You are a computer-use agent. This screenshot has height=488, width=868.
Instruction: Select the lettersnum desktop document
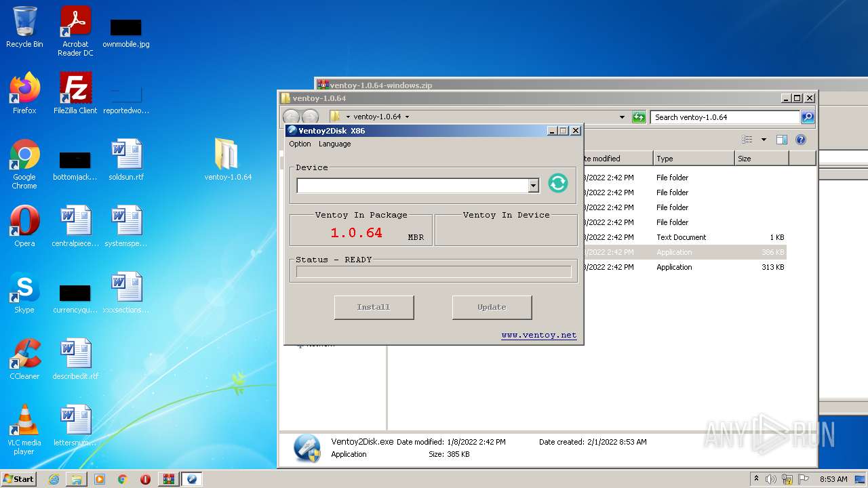coord(75,426)
